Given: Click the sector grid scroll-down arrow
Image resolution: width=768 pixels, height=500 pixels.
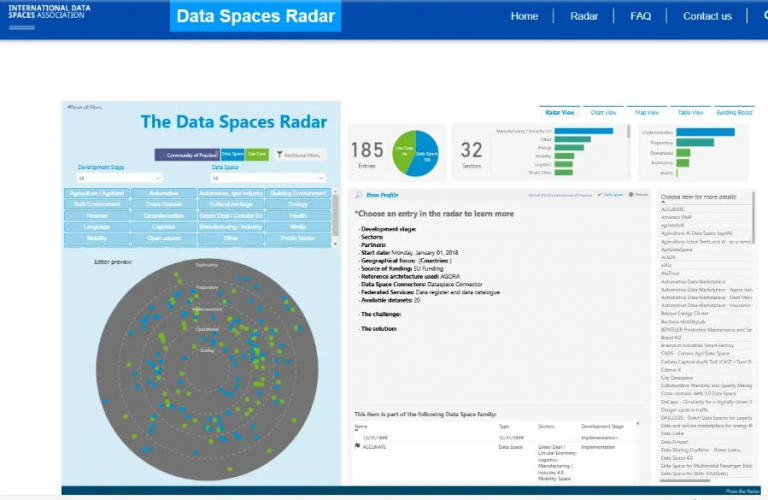Looking at the screenshot, I should (336, 243).
